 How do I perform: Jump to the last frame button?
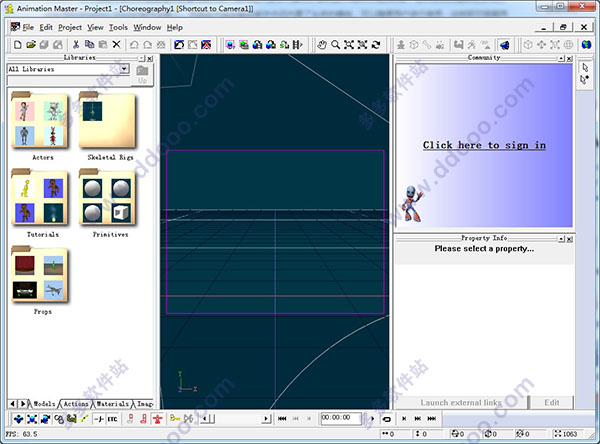(x=431, y=419)
